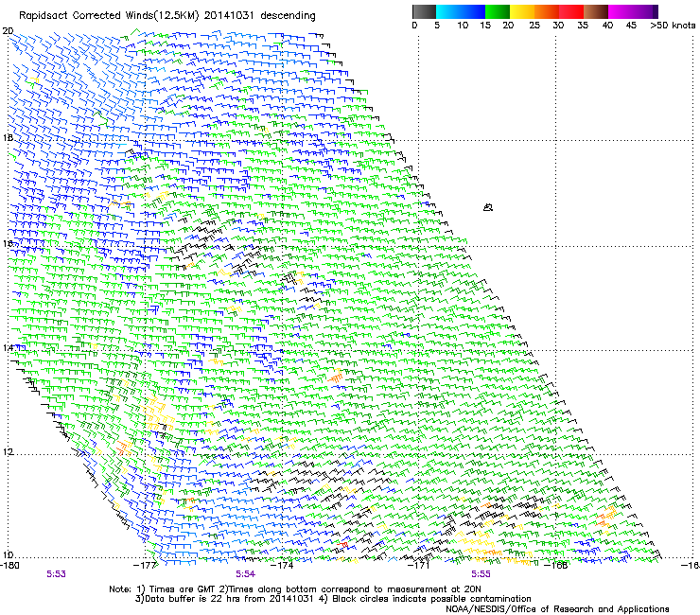Viewport: 700px width, 615px height.
Task: Click the "20141031" date in the title
Action: pyautogui.click(x=229, y=15)
